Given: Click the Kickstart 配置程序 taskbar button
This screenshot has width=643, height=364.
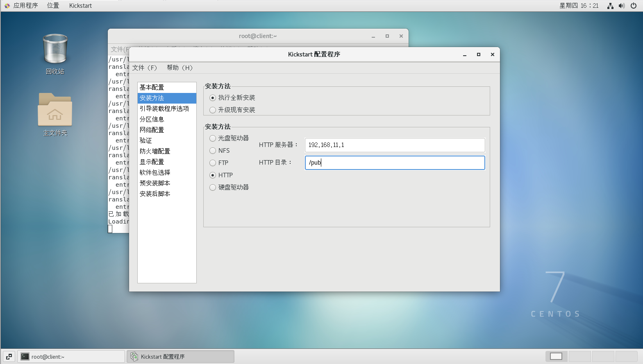Looking at the screenshot, I should (x=180, y=357).
